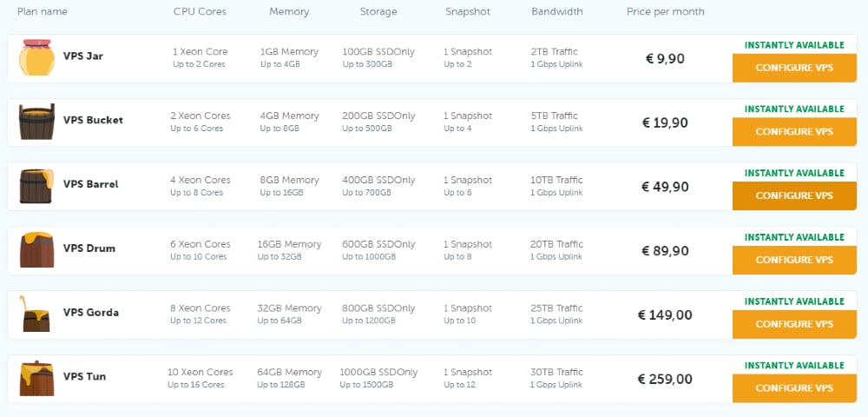Configure the VPS Bucket plan
The height and width of the screenshot is (417, 868).
click(x=794, y=132)
